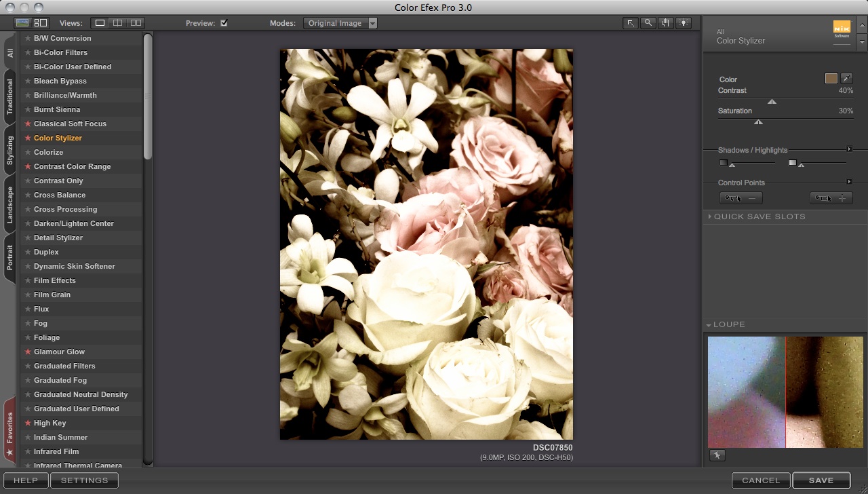Select the arrow pointer tool
Screen dimensions: 868x494
pyautogui.click(x=631, y=23)
